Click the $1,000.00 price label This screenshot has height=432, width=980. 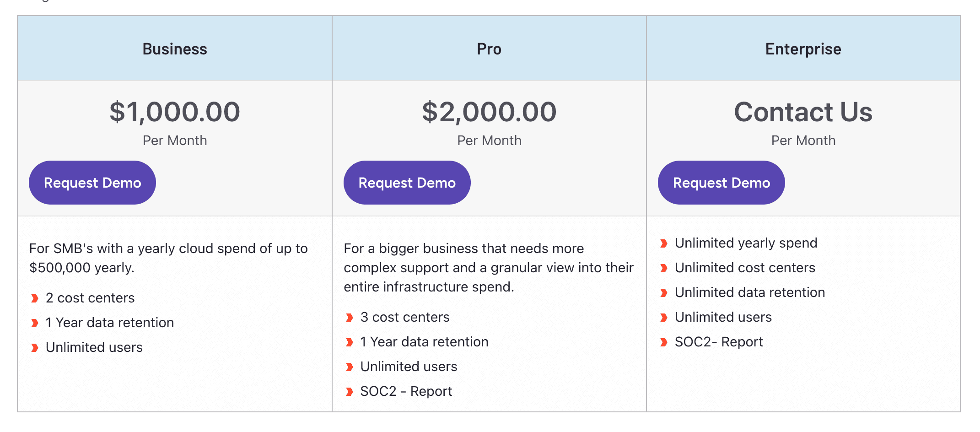pos(174,112)
